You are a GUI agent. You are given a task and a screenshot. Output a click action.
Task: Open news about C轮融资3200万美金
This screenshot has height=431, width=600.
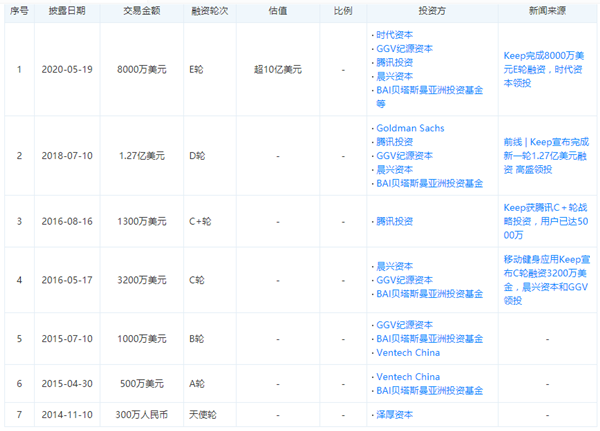coord(544,279)
